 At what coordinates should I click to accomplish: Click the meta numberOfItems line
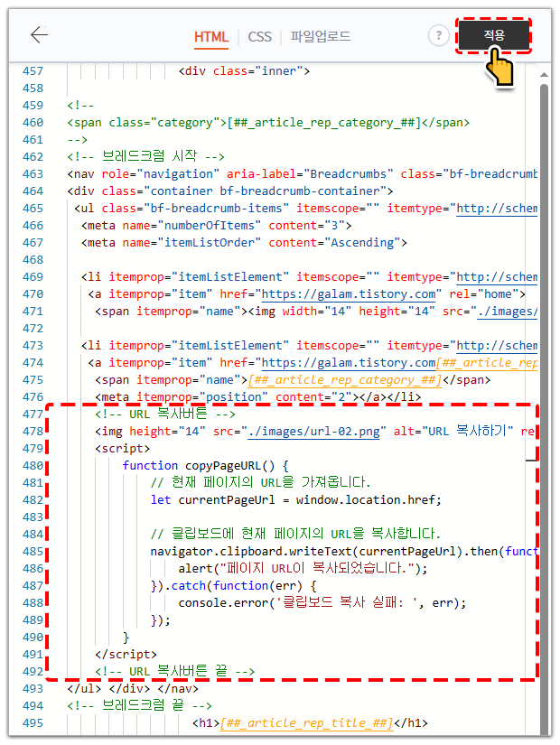(x=216, y=226)
